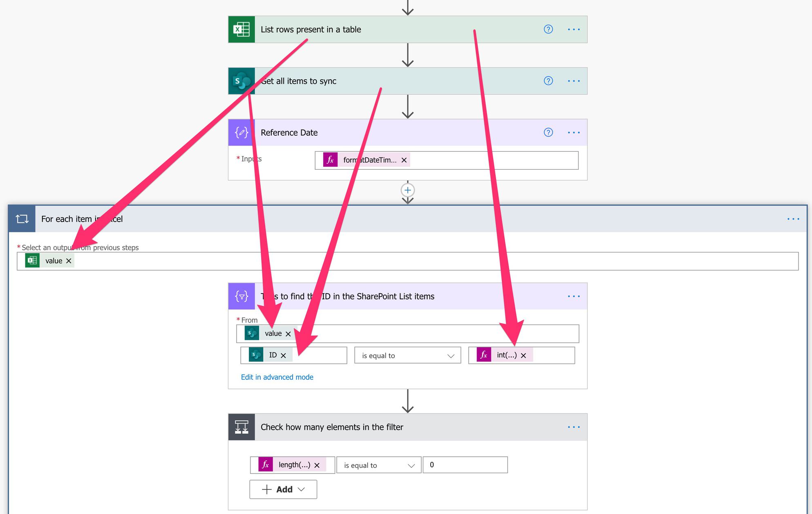Screen dimensions: 812x514
Task: Open the is equal to dropdown in the filter
Action: point(452,355)
